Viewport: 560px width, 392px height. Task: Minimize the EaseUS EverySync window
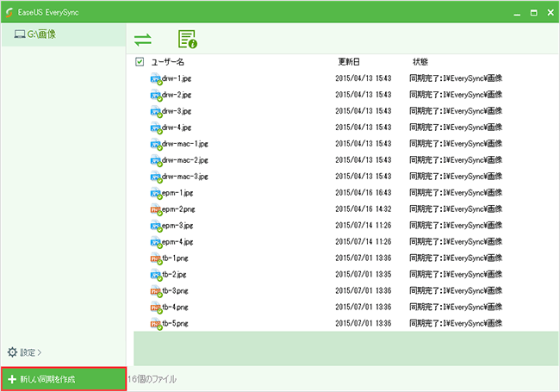(517, 13)
